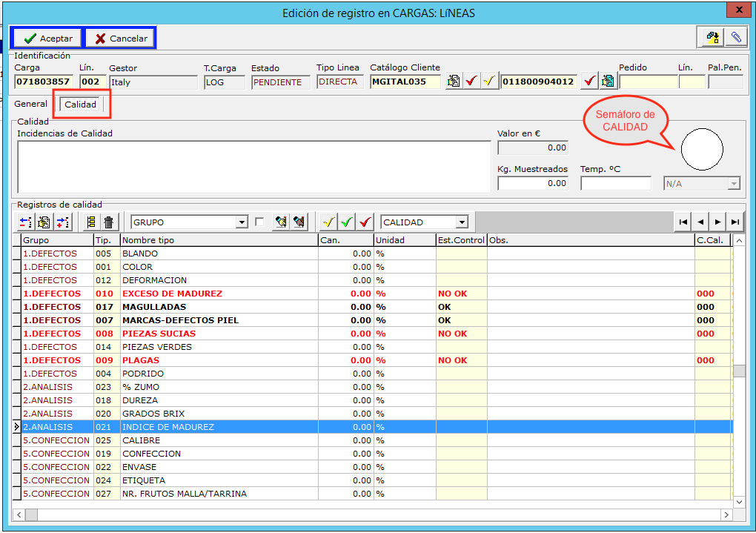756x533 pixels.
Task: Toggle the checkbox next to GRUPO dropdown
Action: [x=259, y=222]
